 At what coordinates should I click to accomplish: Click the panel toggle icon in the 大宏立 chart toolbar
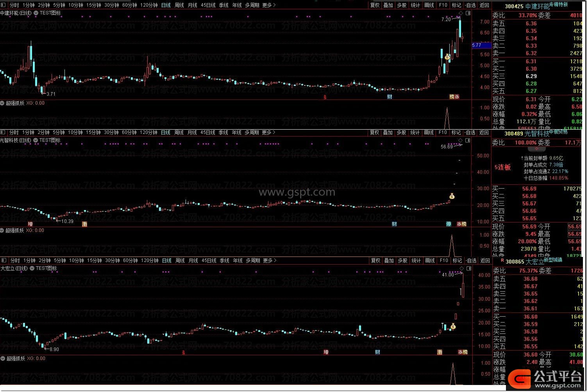pyautogui.click(x=4, y=260)
